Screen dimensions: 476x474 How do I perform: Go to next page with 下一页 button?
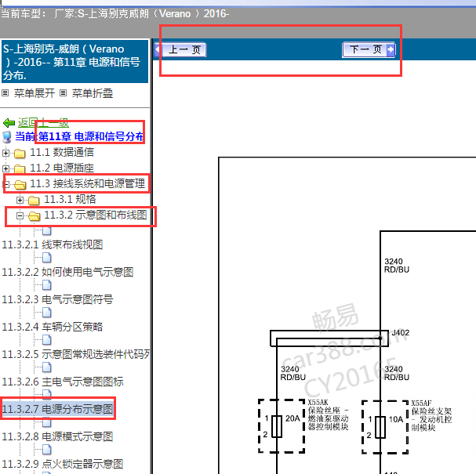(x=369, y=49)
